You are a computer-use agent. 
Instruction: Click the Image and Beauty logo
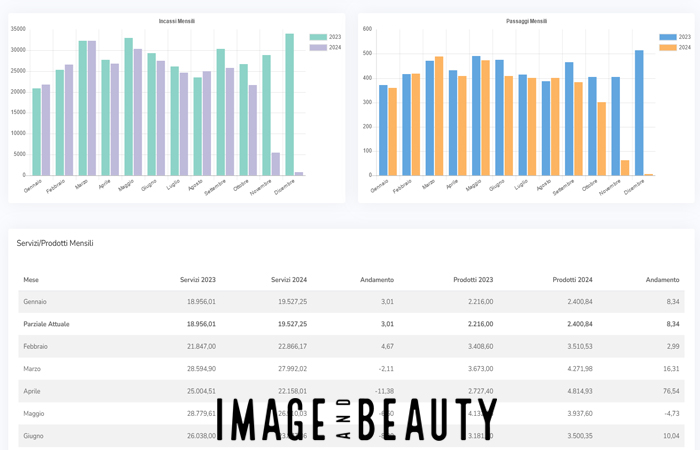(x=357, y=419)
